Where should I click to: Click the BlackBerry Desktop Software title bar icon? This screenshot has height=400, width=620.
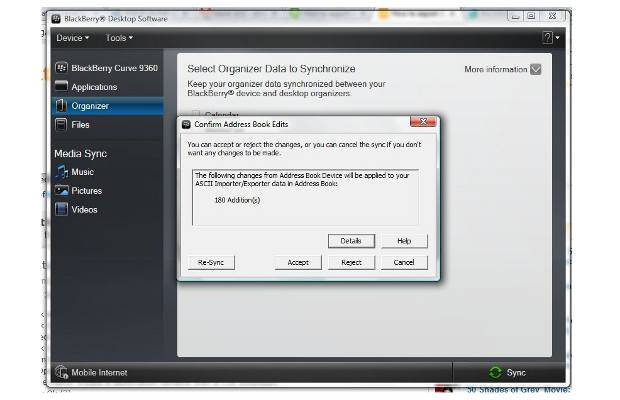point(56,19)
